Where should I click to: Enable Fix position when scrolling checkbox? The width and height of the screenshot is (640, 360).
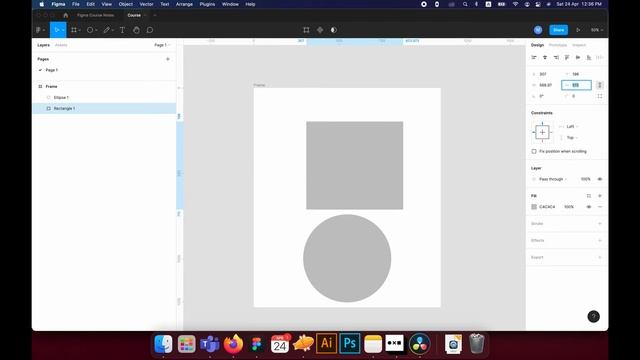coord(534,151)
